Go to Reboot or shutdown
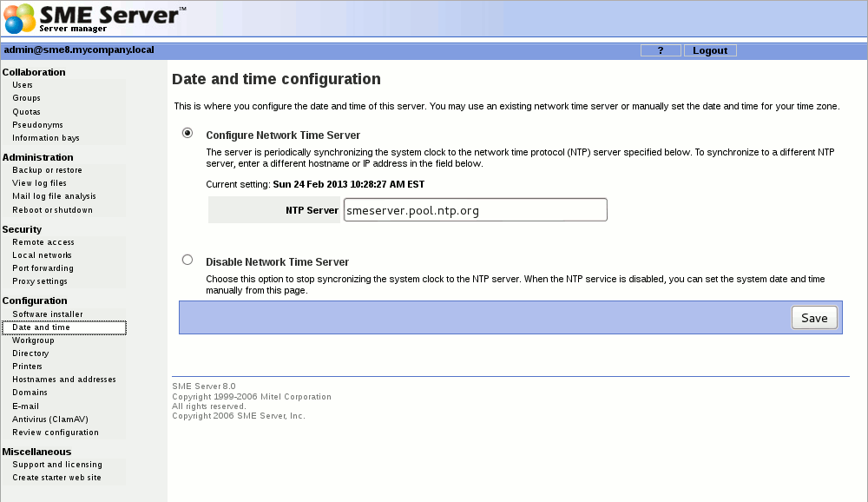Screen dimensions: 868x502 (53, 210)
